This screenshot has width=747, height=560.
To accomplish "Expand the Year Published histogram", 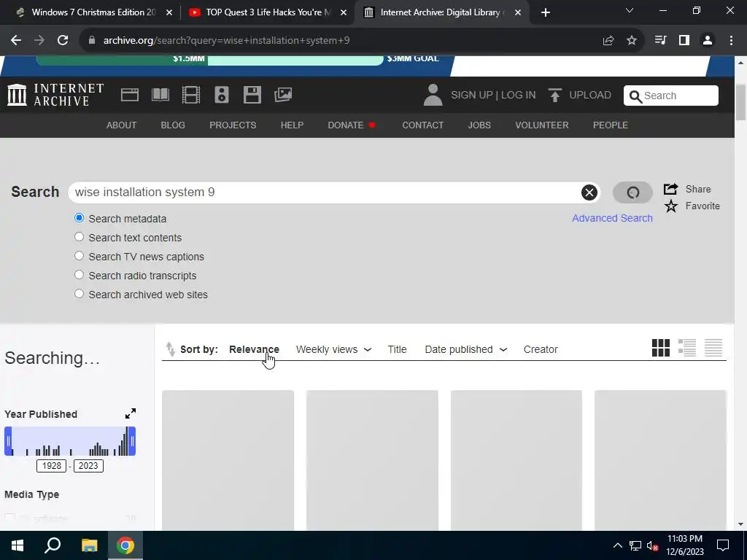I will [x=131, y=413].
